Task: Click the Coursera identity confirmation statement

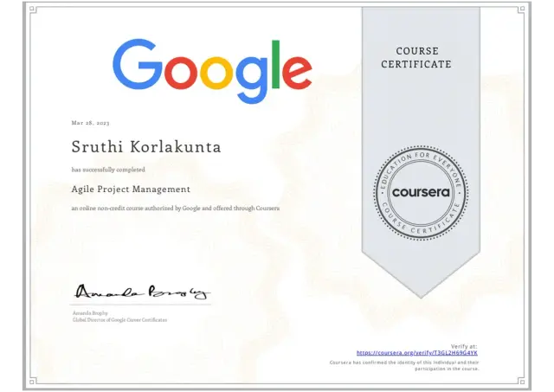Action: 404,364
